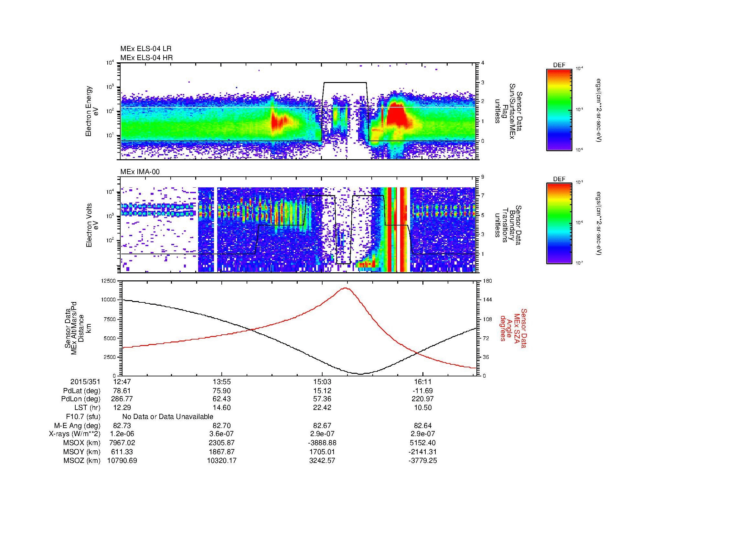Select M-E Ang value '82.73'
The image size is (756, 534).
coord(122,425)
